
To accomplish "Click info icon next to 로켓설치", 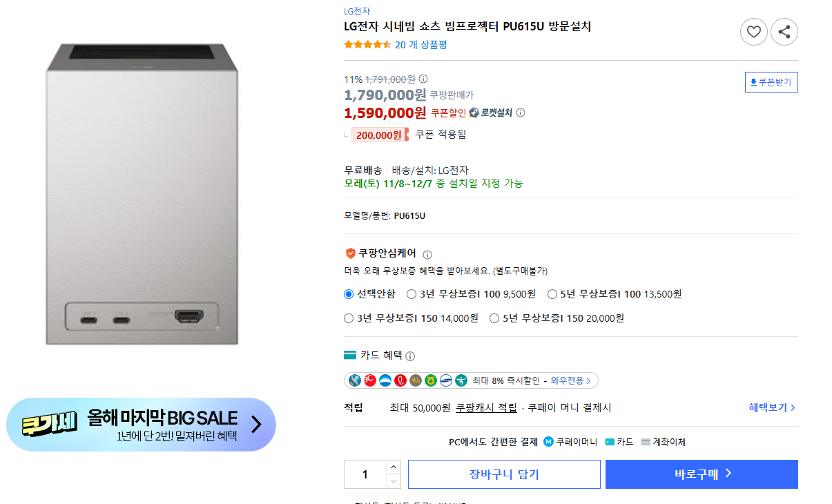I will pyautogui.click(x=521, y=113).
